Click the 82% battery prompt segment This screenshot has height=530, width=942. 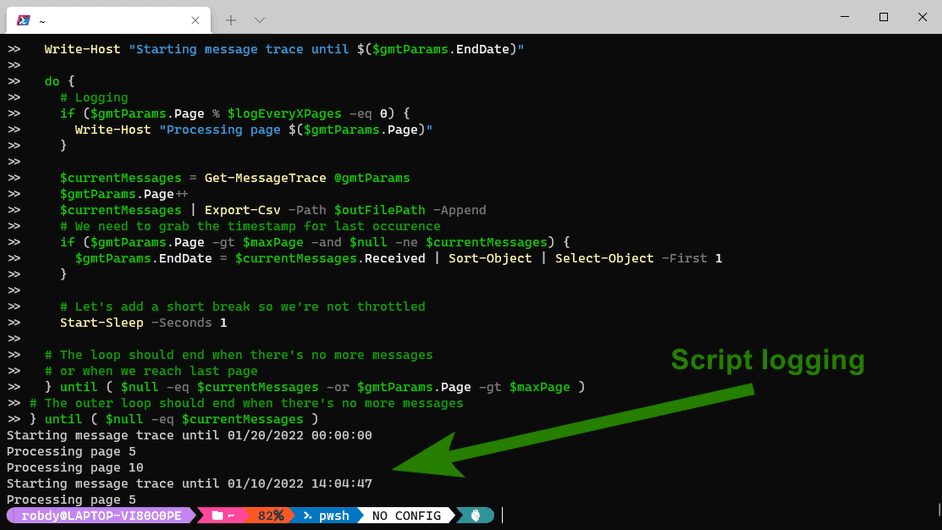tap(270, 516)
